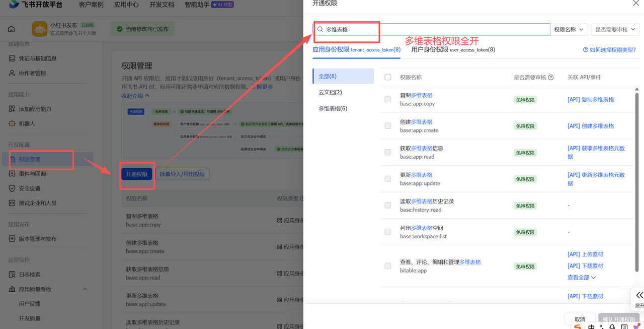The image size is (644, 329).
Task: Click the 小红书发布 robot app icon
Action: tap(39, 29)
